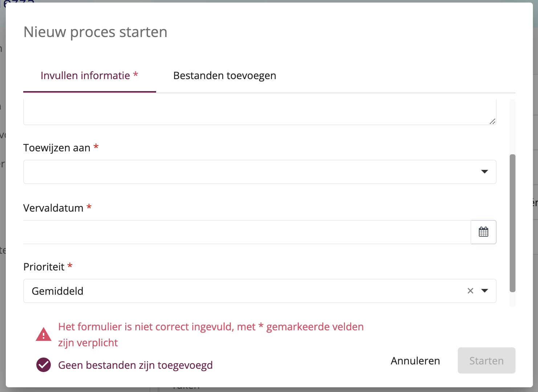538x392 pixels.
Task: Click the disabled Starten button
Action: point(486,360)
